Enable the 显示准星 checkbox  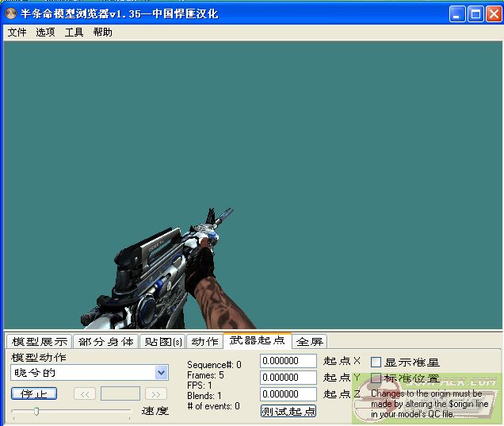coord(376,362)
